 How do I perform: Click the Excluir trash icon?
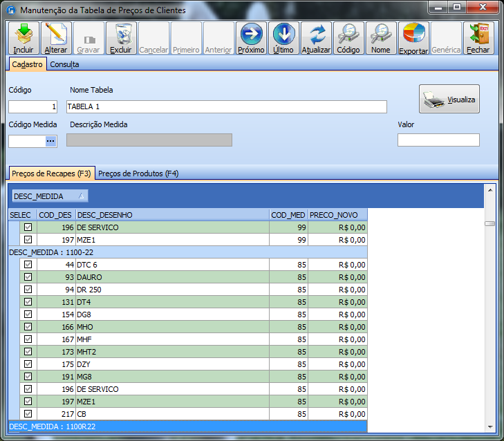tap(121, 38)
